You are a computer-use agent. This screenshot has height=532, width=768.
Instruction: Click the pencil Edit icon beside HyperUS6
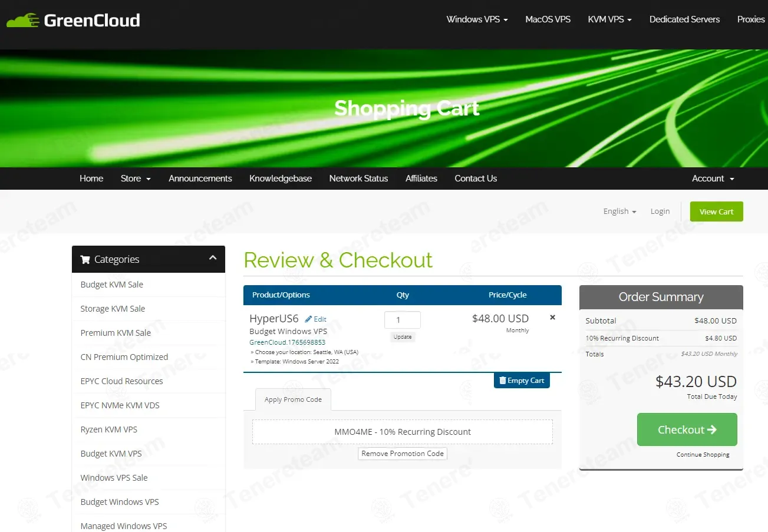[308, 319]
